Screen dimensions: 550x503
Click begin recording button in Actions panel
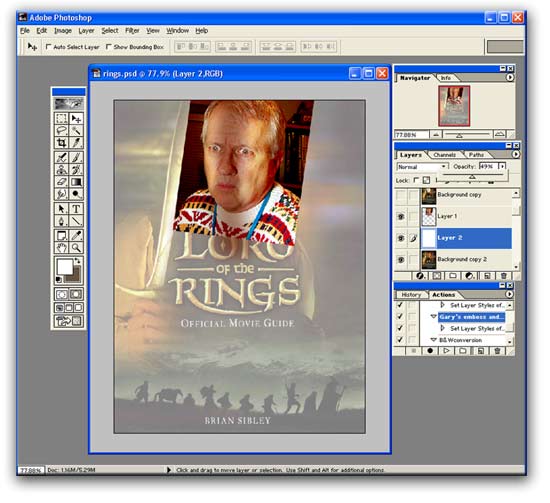pyautogui.click(x=430, y=351)
